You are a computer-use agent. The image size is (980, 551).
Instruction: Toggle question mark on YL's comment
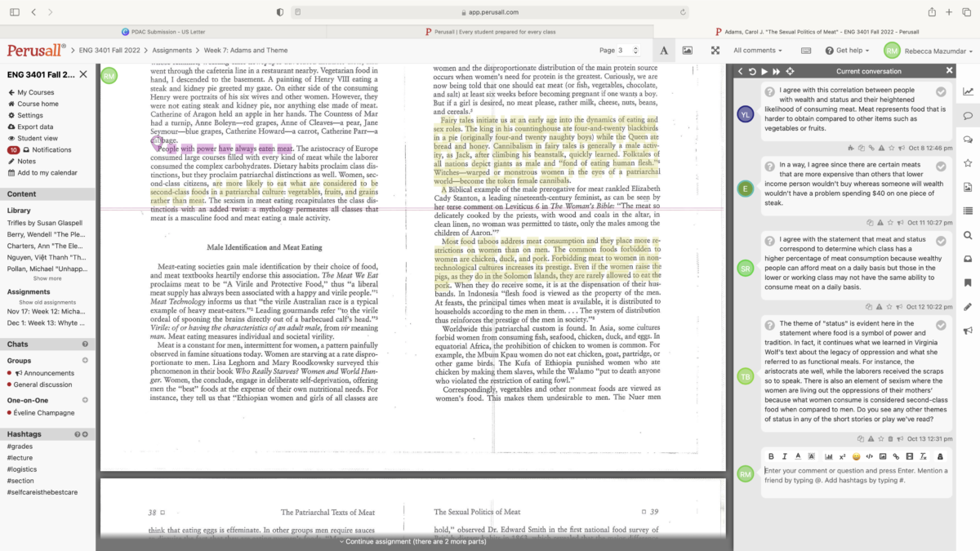coord(769,91)
